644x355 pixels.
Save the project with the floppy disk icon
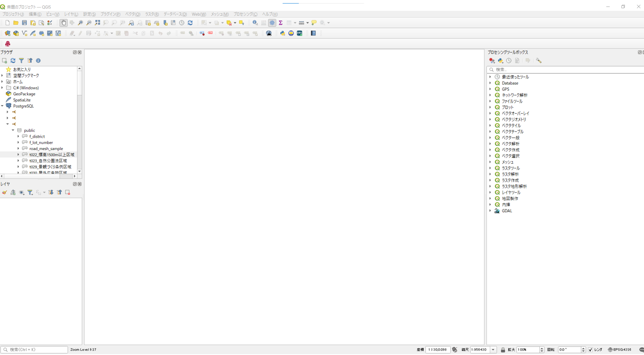tap(24, 23)
